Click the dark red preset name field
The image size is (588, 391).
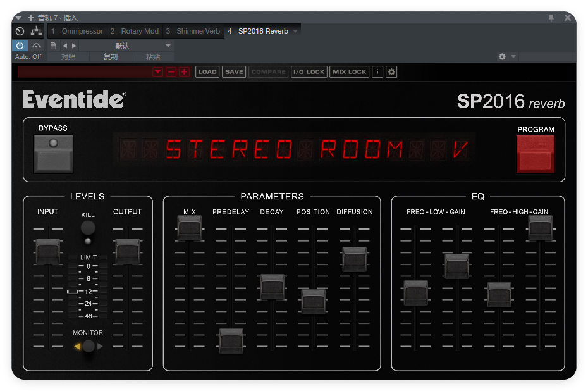coord(85,71)
